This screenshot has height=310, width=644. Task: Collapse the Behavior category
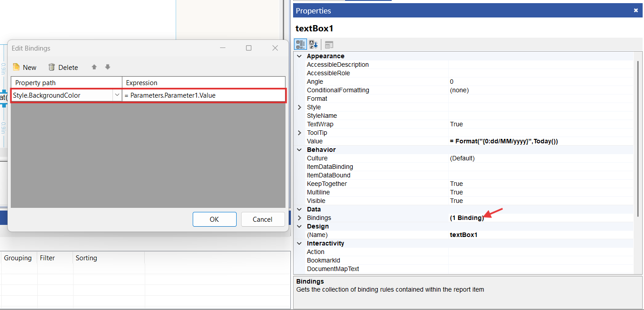click(299, 150)
